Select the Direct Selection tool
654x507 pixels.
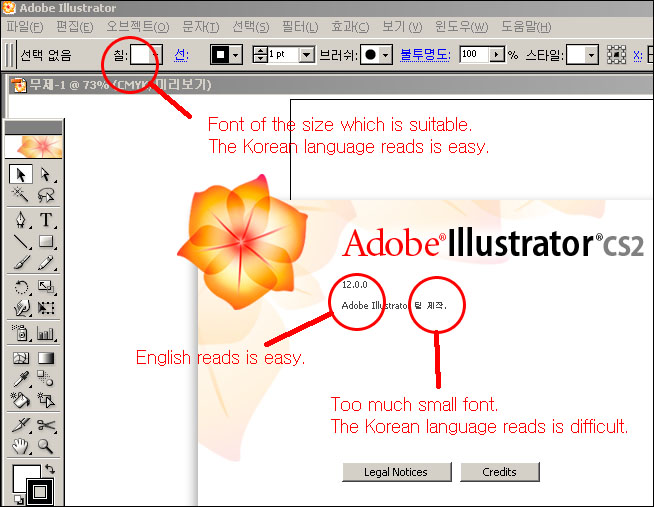tap(46, 174)
